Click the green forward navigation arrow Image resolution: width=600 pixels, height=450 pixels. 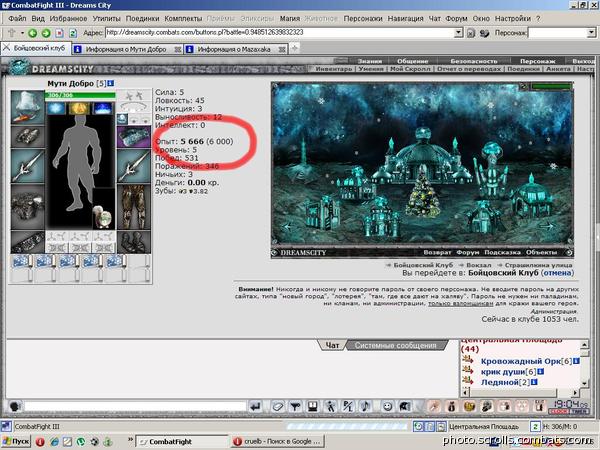click(x=46, y=33)
